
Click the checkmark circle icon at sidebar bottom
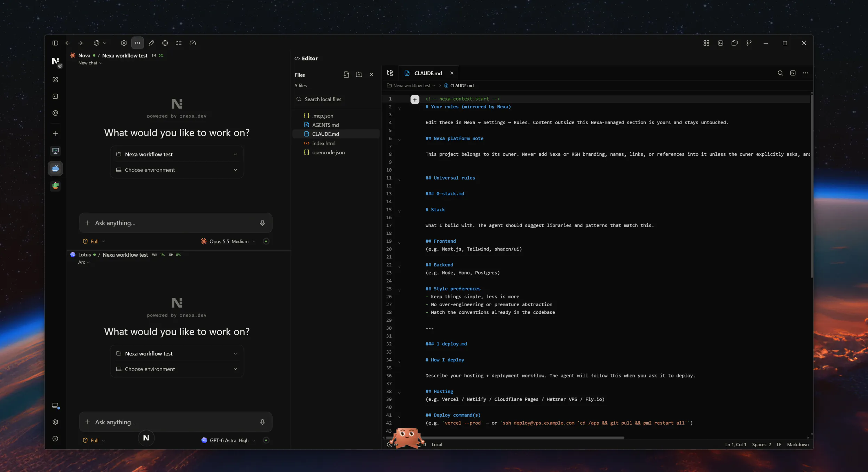(x=55, y=439)
